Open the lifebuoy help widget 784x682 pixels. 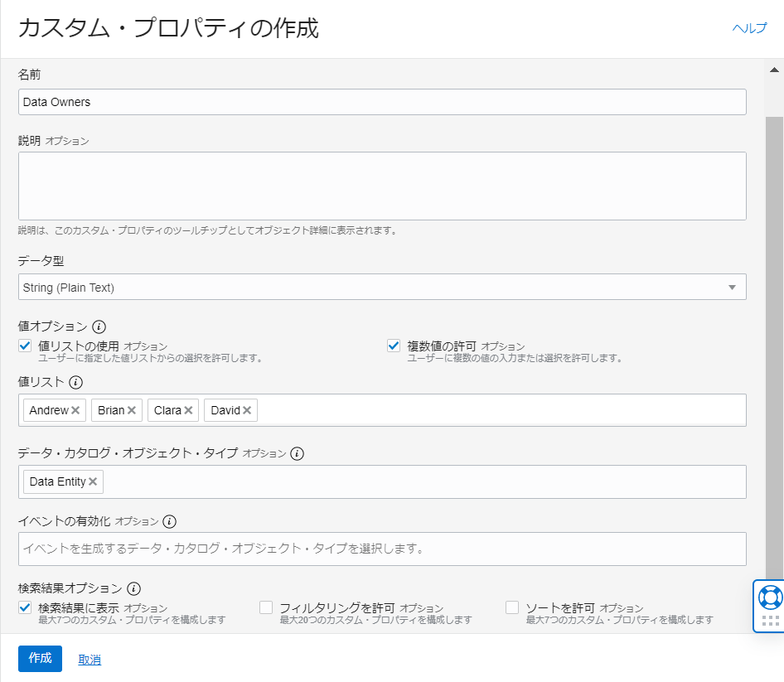click(x=770, y=597)
